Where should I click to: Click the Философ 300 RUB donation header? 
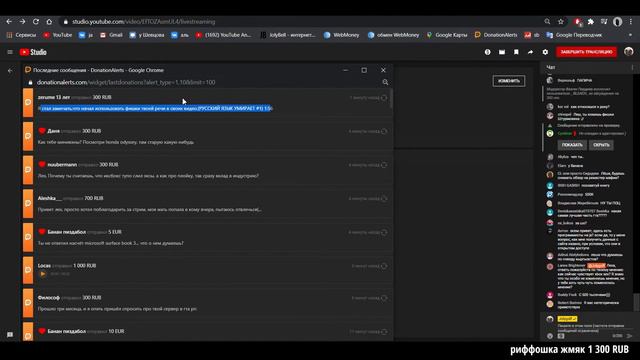[x=69, y=298]
